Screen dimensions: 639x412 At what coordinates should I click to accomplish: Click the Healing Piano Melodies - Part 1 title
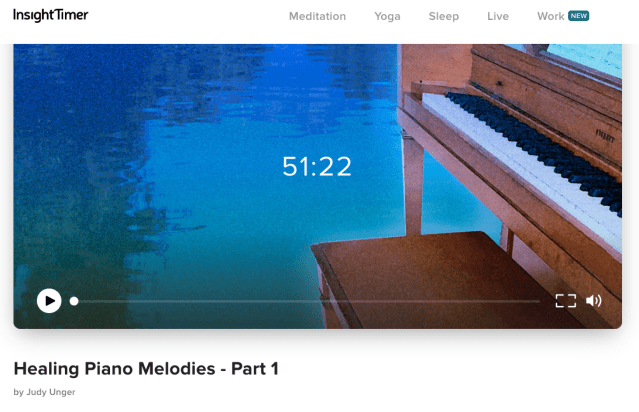point(146,369)
